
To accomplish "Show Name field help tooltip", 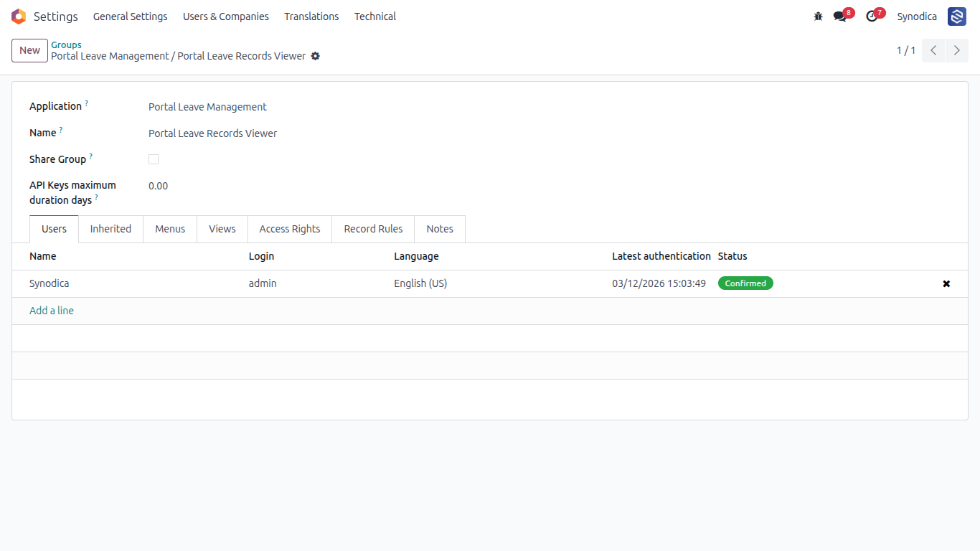I will point(61,130).
